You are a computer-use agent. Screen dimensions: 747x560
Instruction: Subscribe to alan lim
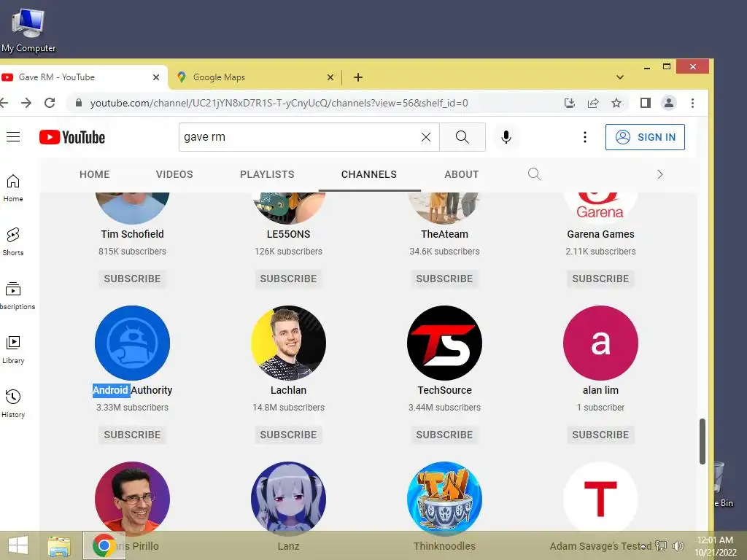pyautogui.click(x=600, y=435)
